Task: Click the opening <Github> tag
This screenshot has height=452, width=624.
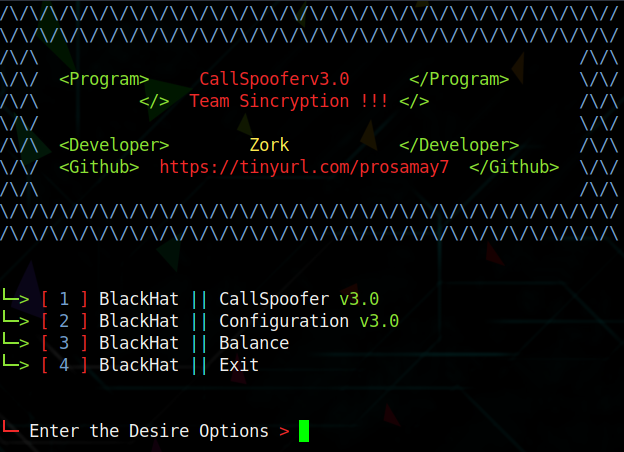Action: point(99,167)
